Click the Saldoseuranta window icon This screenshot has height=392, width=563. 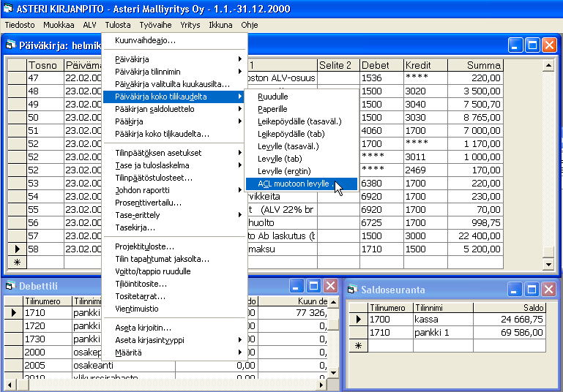click(x=353, y=290)
